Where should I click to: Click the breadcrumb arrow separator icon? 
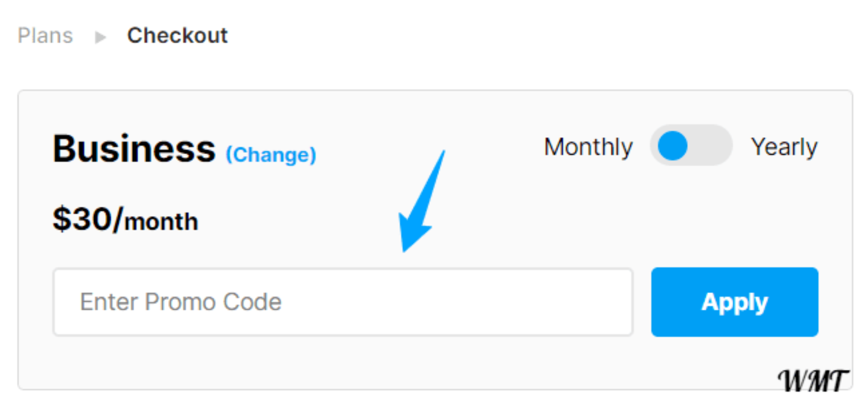point(101,37)
